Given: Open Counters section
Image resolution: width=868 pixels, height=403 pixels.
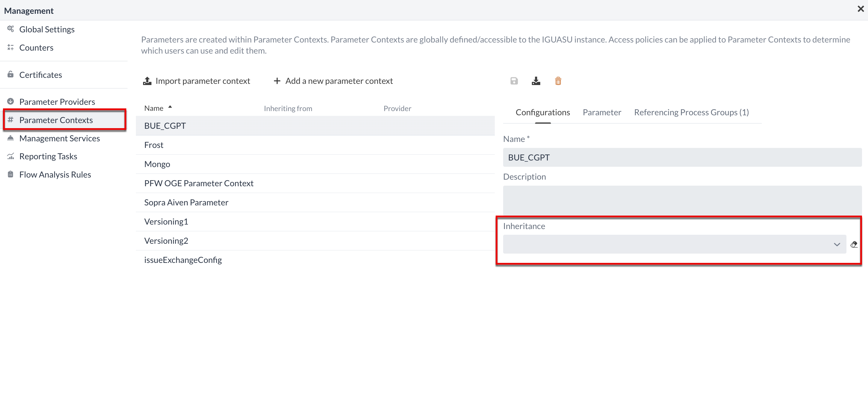Looking at the screenshot, I should [37, 48].
